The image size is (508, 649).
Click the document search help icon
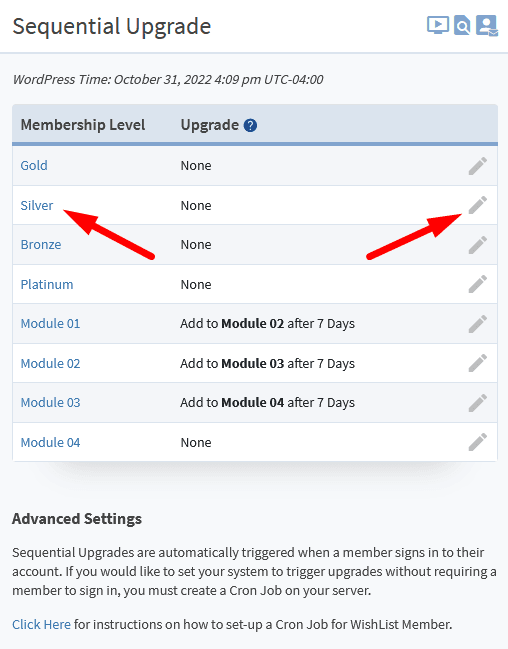click(x=462, y=25)
